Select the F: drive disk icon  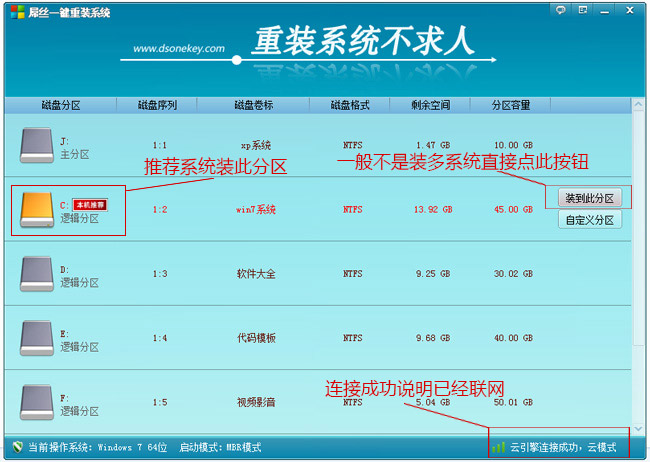(x=37, y=400)
